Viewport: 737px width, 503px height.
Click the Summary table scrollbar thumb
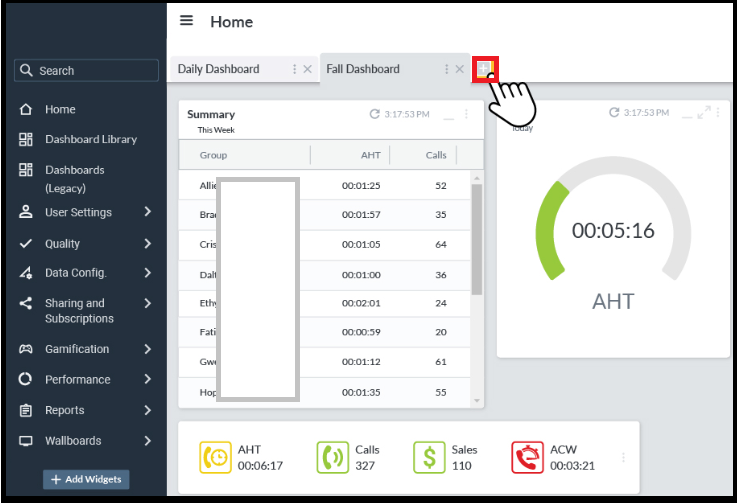click(x=477, y=240)
